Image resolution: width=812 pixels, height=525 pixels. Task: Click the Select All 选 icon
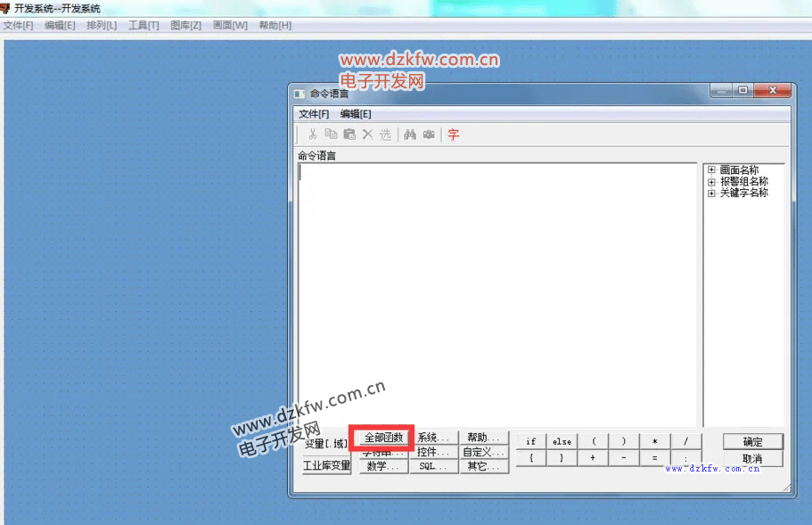click(x=385, y=135)
